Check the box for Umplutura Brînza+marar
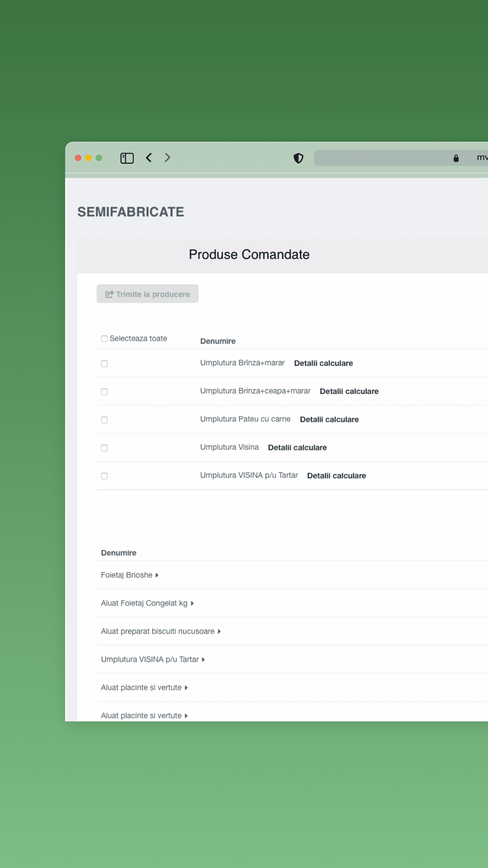The image size is (488, 868). tap(104, 363)
